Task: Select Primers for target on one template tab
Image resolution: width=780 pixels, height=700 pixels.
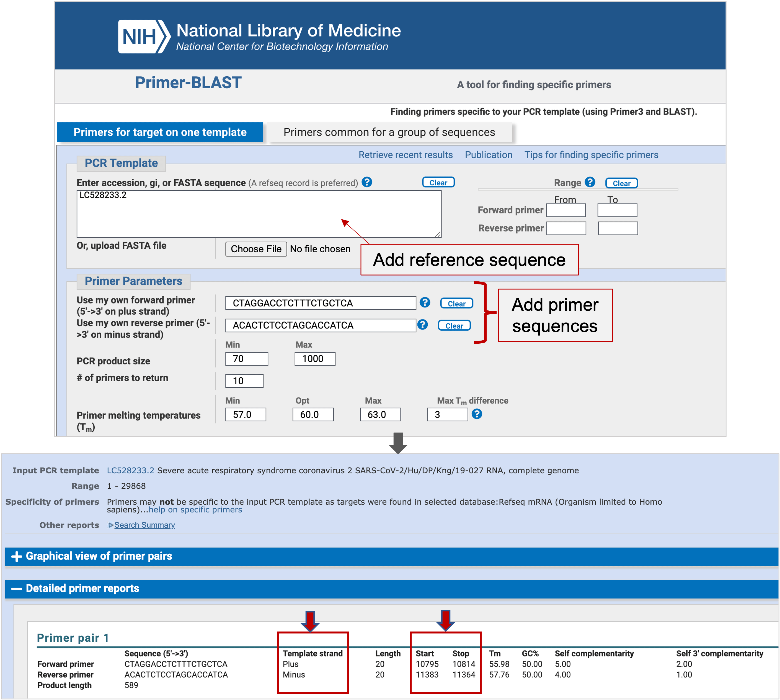Action: click(x=160, y=132)
